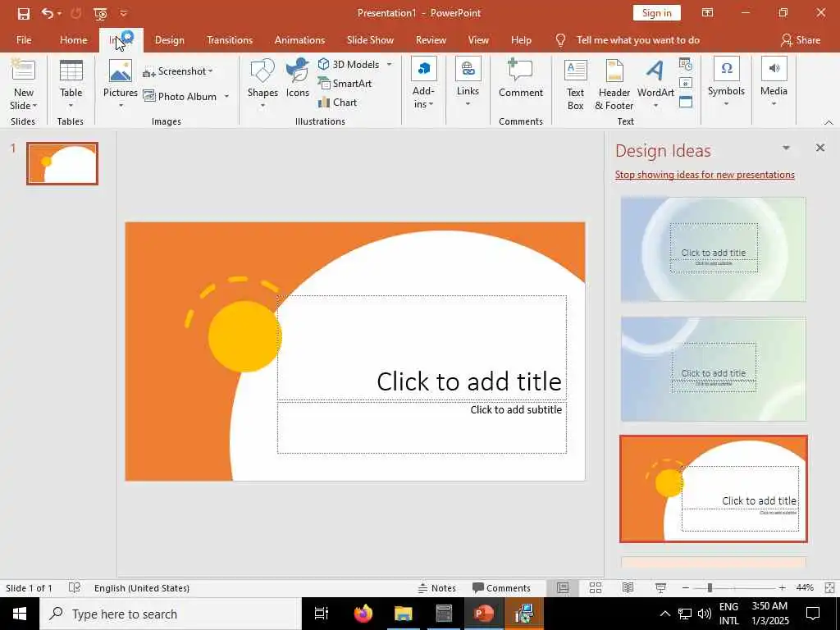The image size is (840, 630).
Task: Click the Links icon
Action: point(468,69)
